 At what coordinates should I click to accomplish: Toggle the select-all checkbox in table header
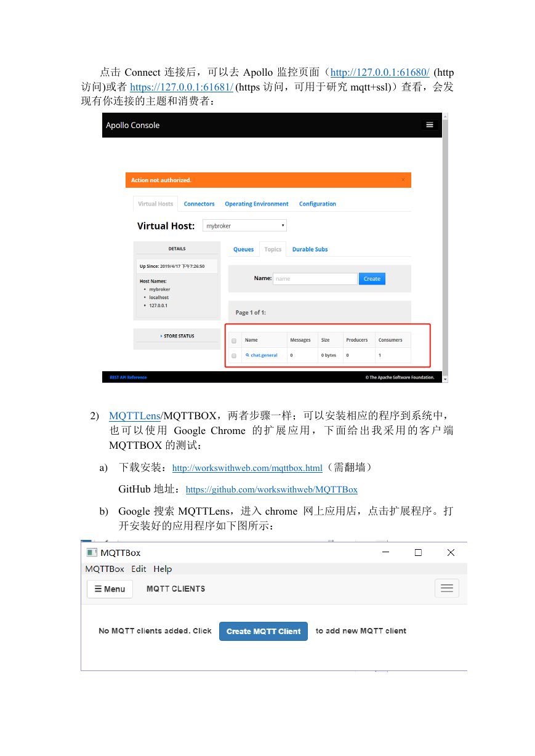pos(234,340)
